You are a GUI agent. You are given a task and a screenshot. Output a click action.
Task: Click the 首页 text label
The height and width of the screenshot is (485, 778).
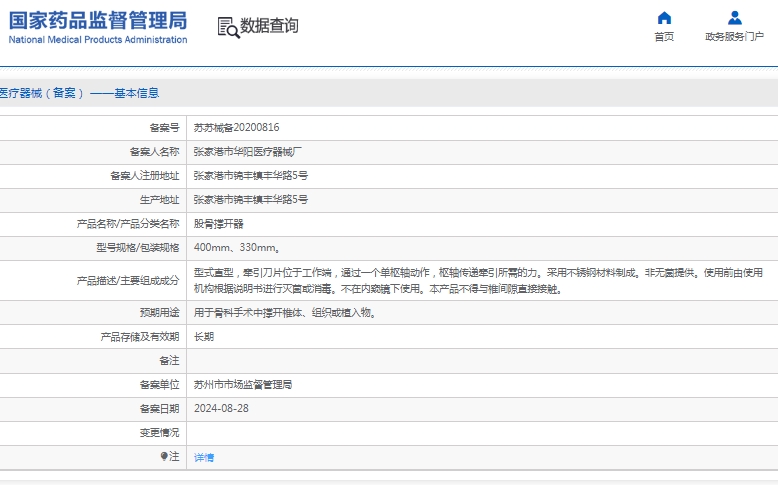point(664,37)
